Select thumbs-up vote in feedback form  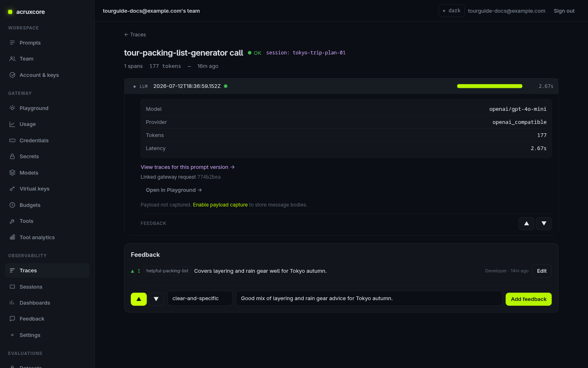click(x=139, y=299)
